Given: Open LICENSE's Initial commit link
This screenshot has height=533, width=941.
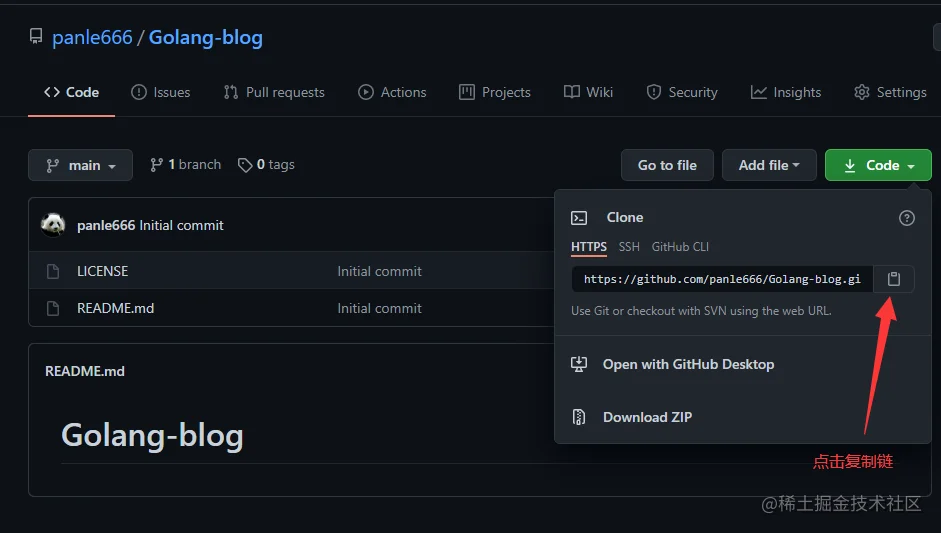Looking at the screenshot, I should click(x=379, y=271).
